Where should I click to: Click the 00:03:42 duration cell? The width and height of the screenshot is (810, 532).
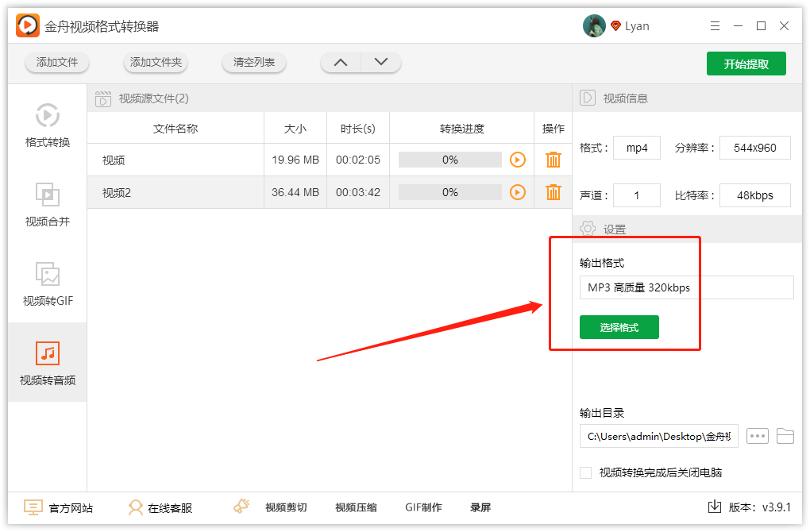tap(358, 193)
